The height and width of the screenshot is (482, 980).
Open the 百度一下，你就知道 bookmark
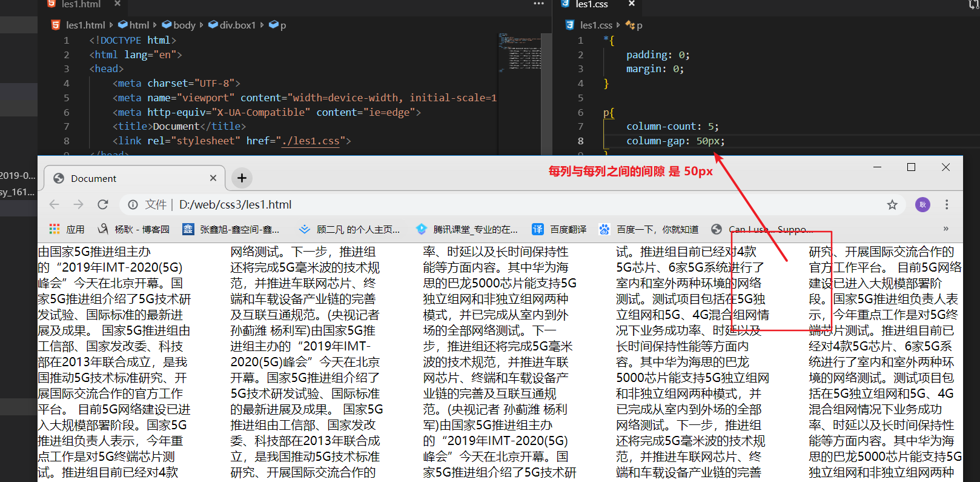(x=649, y=229)
